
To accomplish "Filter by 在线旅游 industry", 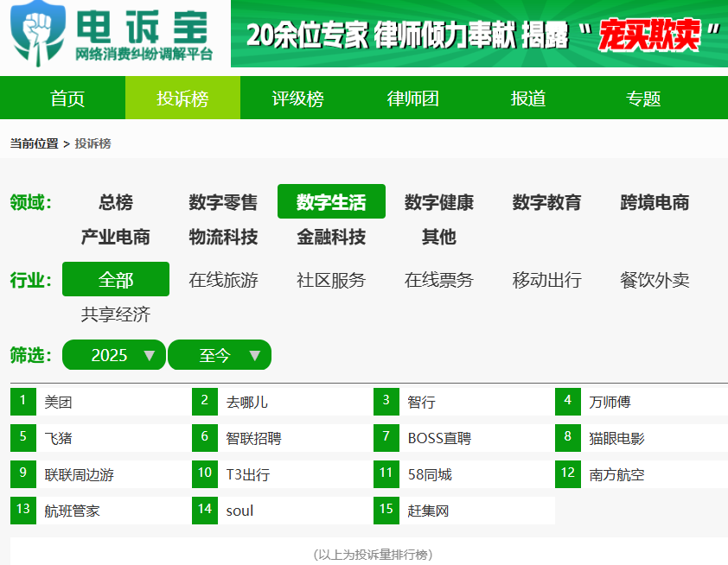I will [x=223, y=280].
